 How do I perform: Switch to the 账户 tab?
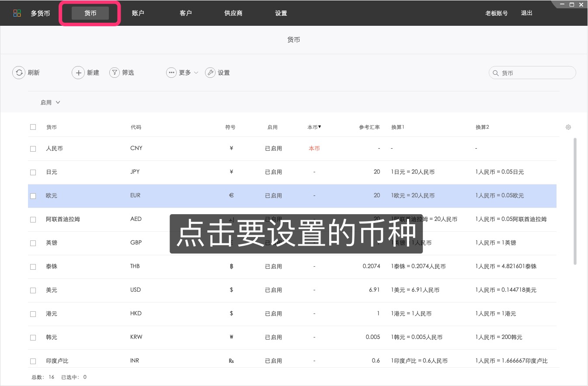(x=138, y=13)
